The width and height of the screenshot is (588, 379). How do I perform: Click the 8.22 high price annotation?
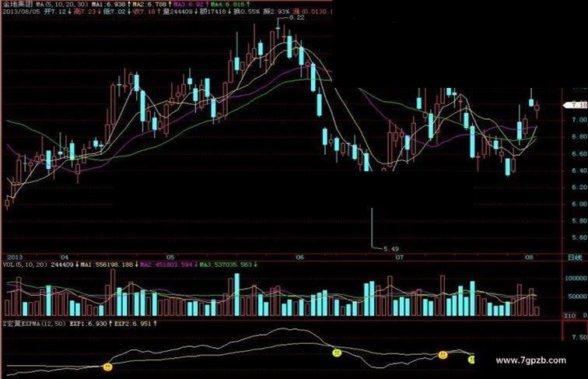[297, 18]
